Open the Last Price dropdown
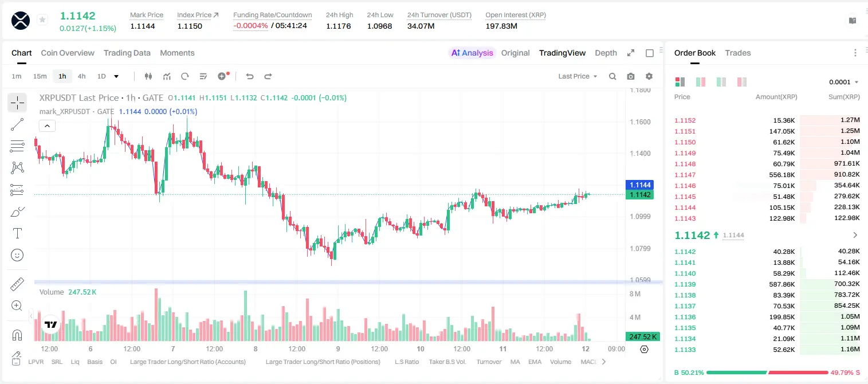Viewport: 868px width, 384px height. pos(578,76)
